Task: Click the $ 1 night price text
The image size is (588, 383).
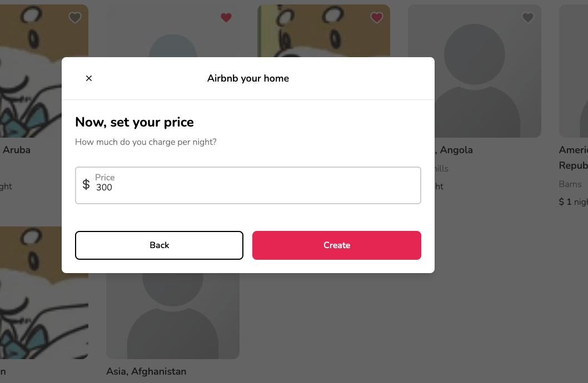Action: pos(574,202)
